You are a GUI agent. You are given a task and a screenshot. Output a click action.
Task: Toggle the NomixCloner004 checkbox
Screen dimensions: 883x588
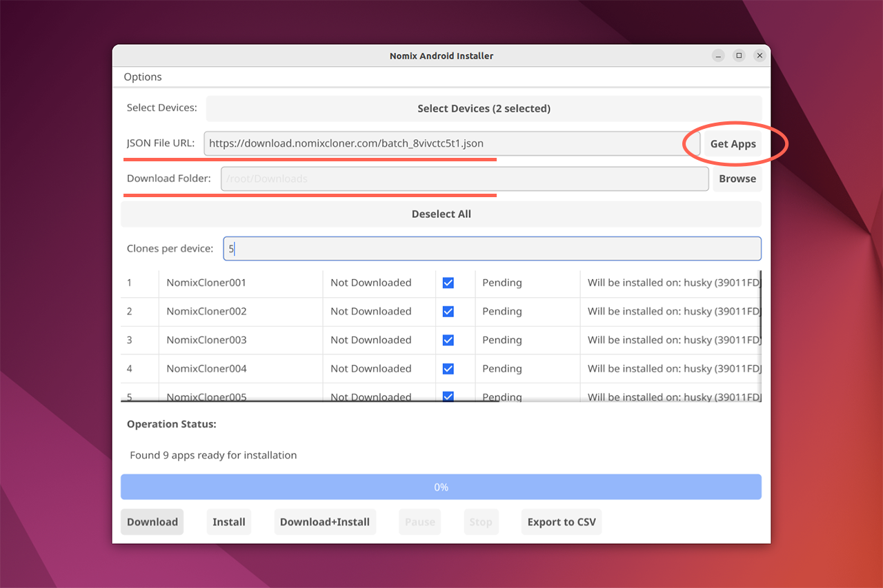click(448, 369)
